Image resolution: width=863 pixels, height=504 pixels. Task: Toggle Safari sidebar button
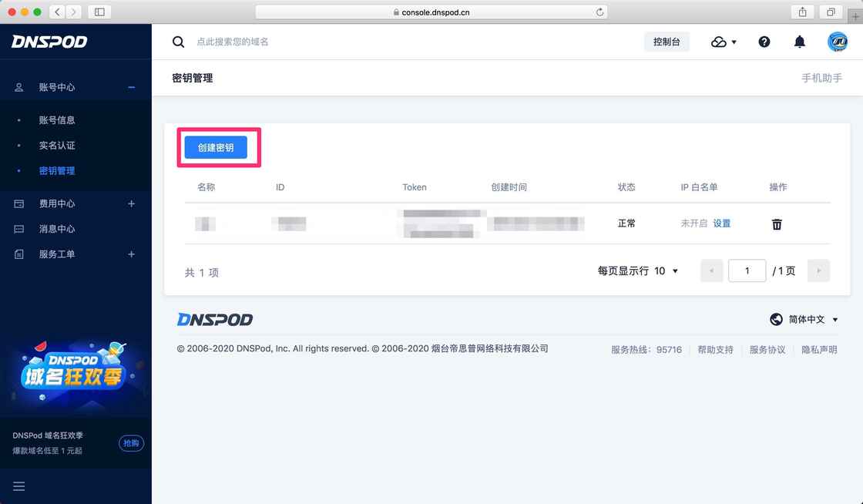(x=99, y=12)
